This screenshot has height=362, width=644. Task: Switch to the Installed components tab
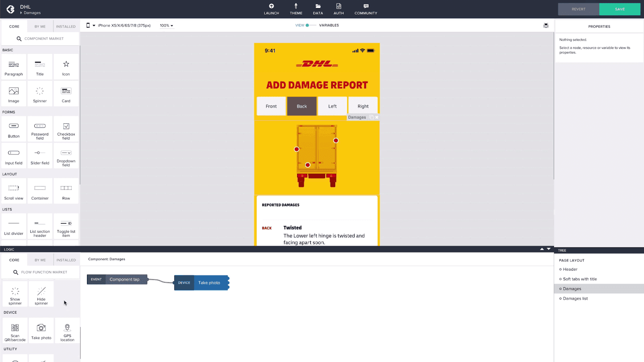66,27
